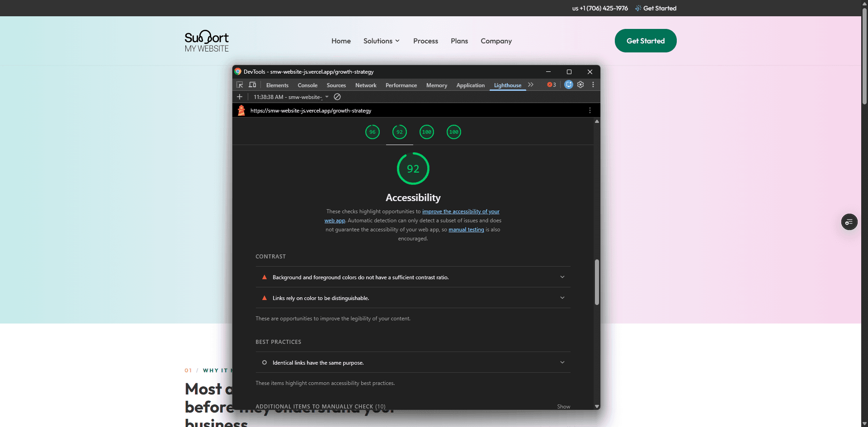868x427 pixels.
Task: Click the report URL text in Lighthouse
Action: point(311,111)
